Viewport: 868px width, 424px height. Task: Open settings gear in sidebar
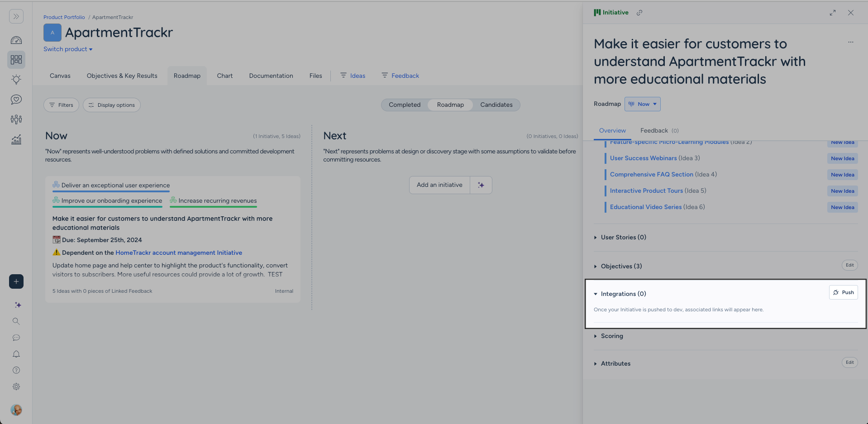[x=16, y=386]
